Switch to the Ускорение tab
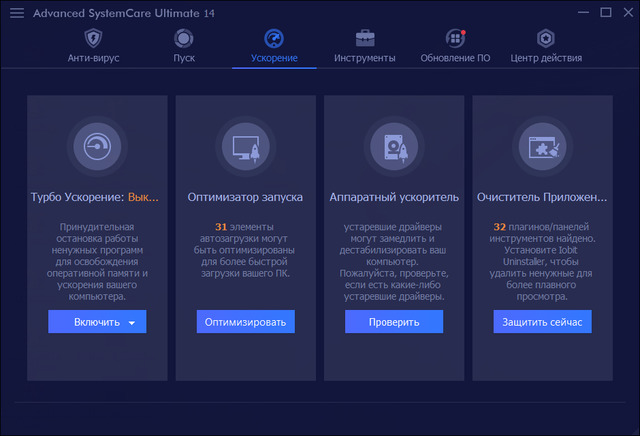 (274, 58)
